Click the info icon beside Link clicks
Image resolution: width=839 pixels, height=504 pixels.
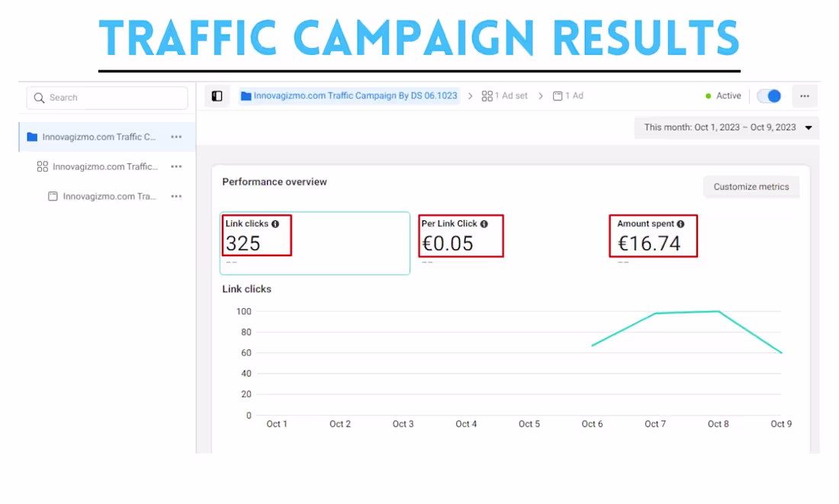click(274, 223)
